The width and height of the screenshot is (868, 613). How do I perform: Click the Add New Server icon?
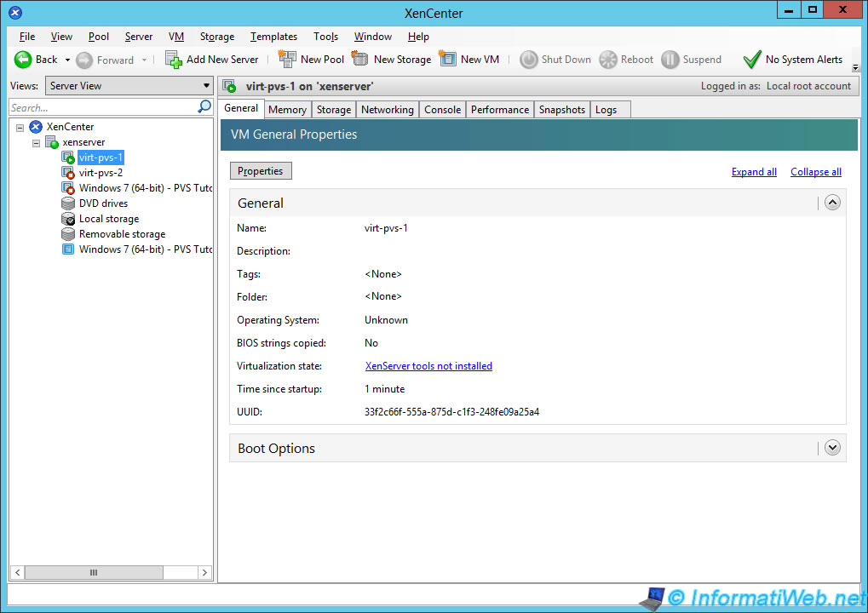pyautogui.click(x=174, y=60)
